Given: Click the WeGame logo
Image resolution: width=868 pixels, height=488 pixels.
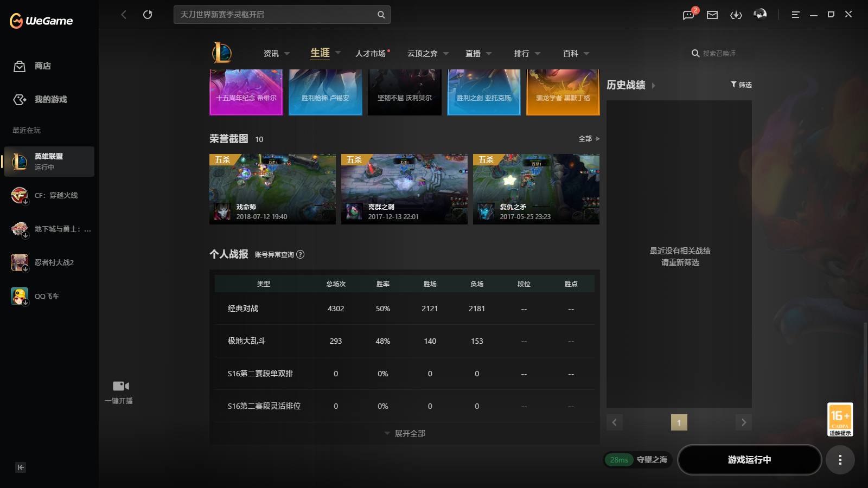Looking at the screenshot, I should [41, 21].
